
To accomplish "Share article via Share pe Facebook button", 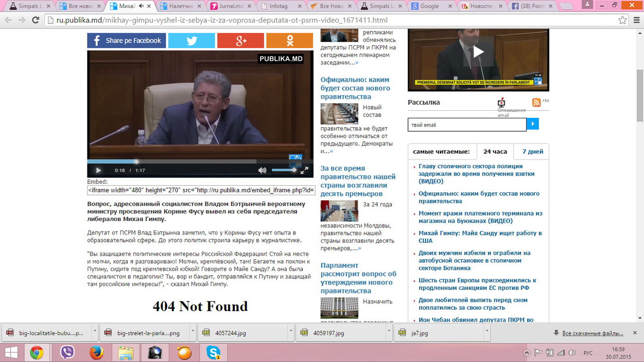I will (126, 41).
